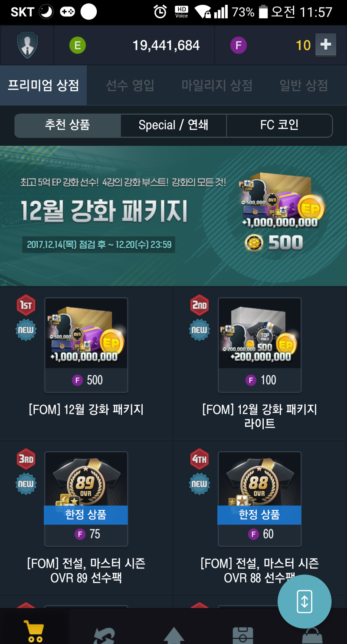Select the FC 코인 sub-tab
The width and height of the screenshot is (347, 644).
tap(279, 125)
